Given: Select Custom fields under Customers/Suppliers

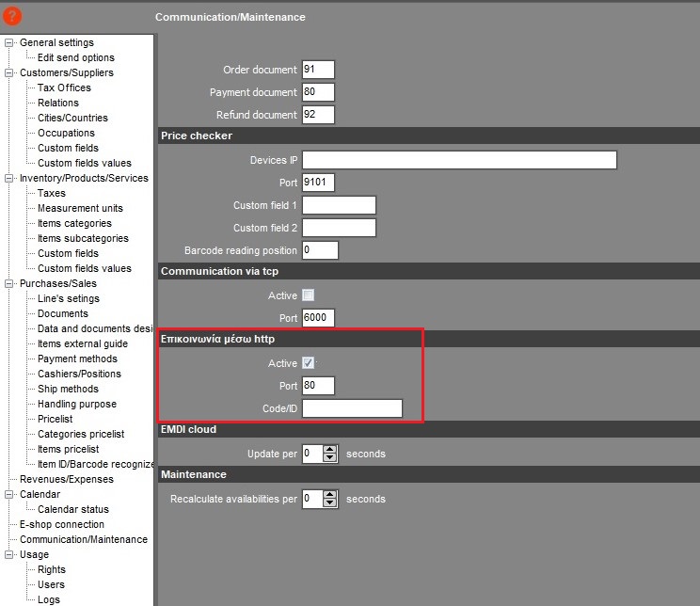Looking at the screenshot, I should click(x=68, y=148).
